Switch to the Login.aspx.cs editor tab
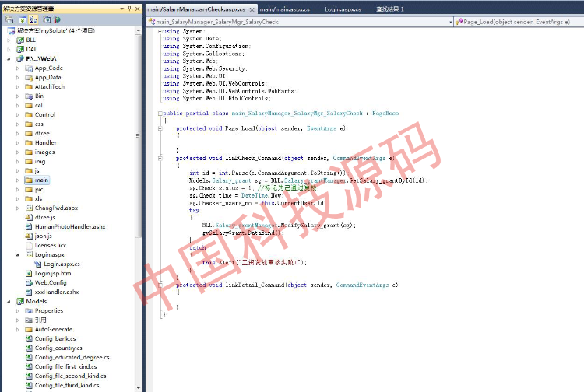 click(343, 9)
